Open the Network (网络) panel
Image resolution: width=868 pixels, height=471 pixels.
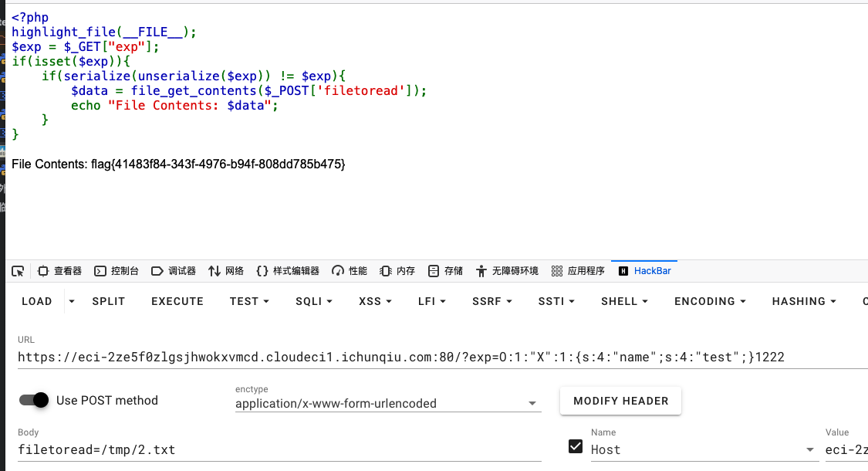226,271
